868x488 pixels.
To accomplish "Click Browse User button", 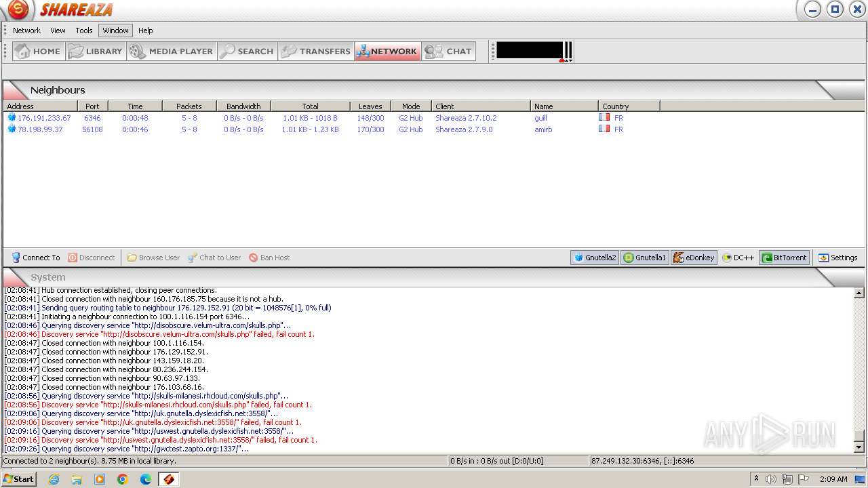I will 153,258.
